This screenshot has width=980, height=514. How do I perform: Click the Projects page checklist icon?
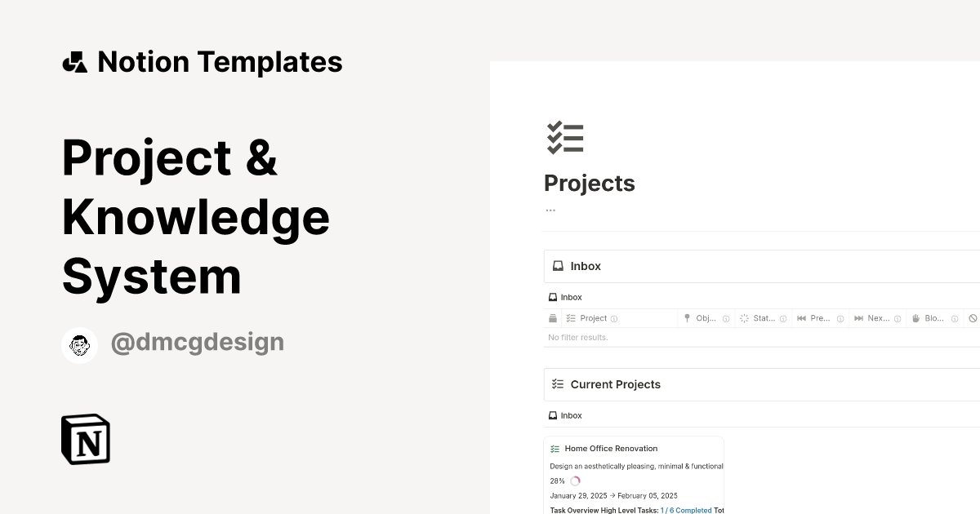(x=565, y=138)
